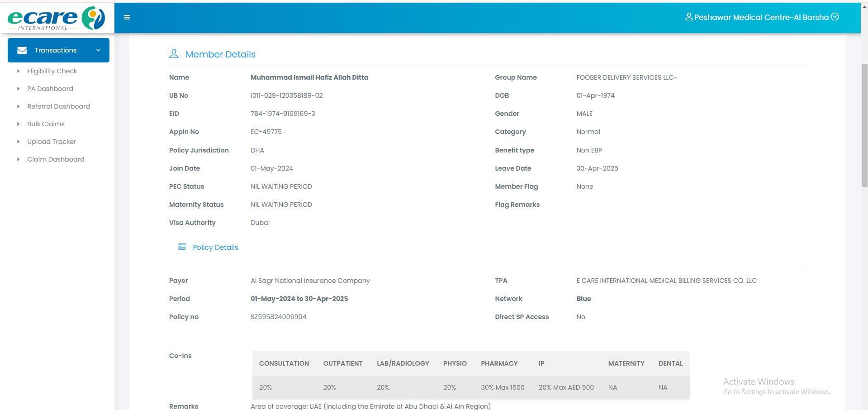
Task: Expand the Policy Details section
Action: [215, 247]
